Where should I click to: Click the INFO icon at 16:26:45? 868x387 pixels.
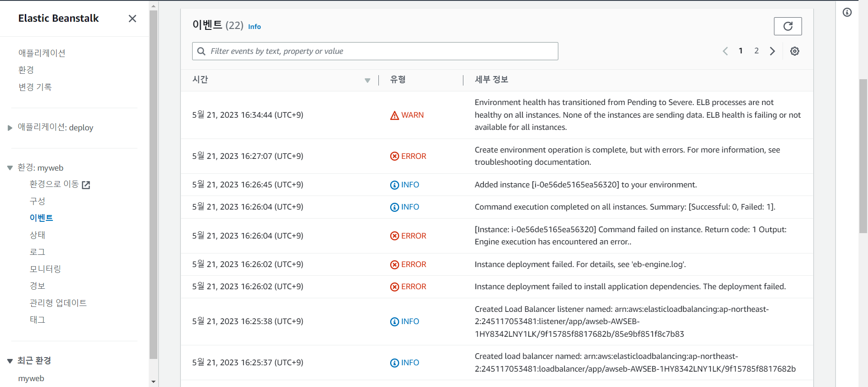coord(395,185)
